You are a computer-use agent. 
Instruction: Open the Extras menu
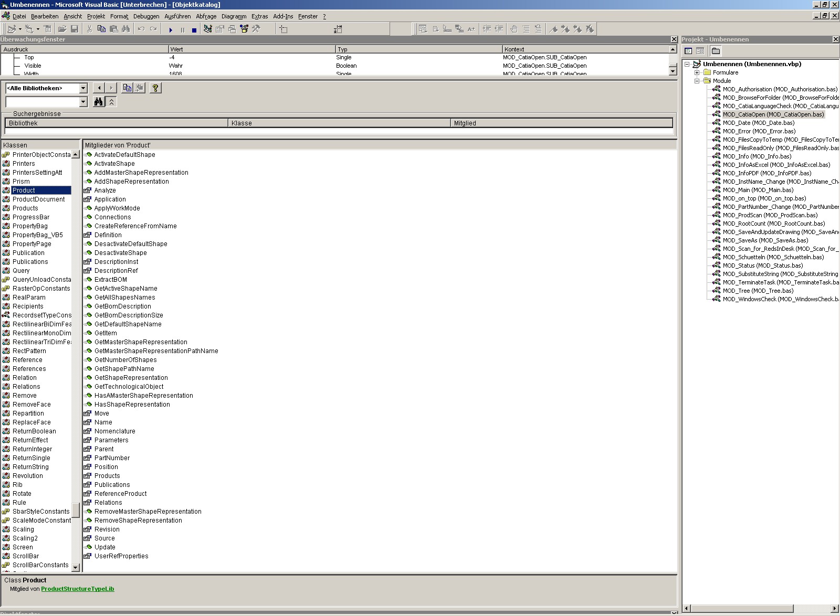tap(259, 16)
